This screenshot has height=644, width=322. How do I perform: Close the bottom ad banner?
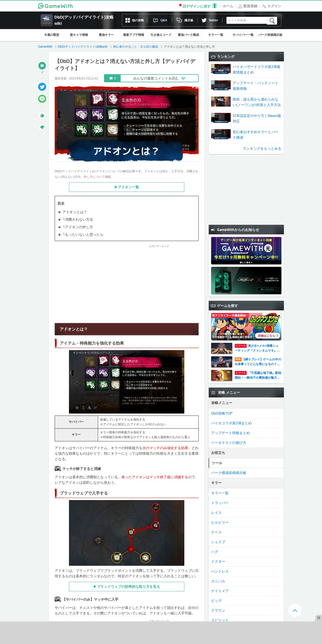coord(319,618)
